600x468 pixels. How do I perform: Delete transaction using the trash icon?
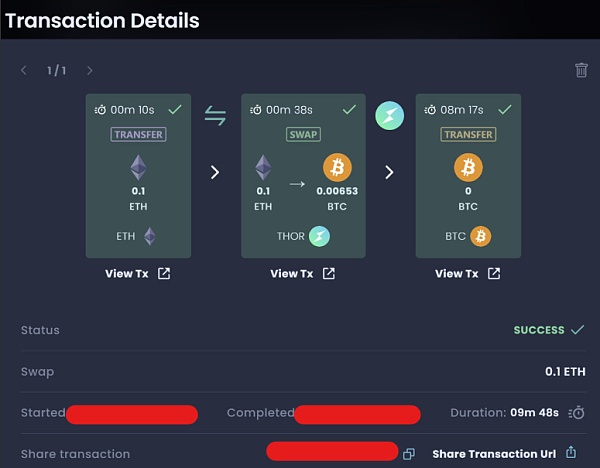[581, 70]
